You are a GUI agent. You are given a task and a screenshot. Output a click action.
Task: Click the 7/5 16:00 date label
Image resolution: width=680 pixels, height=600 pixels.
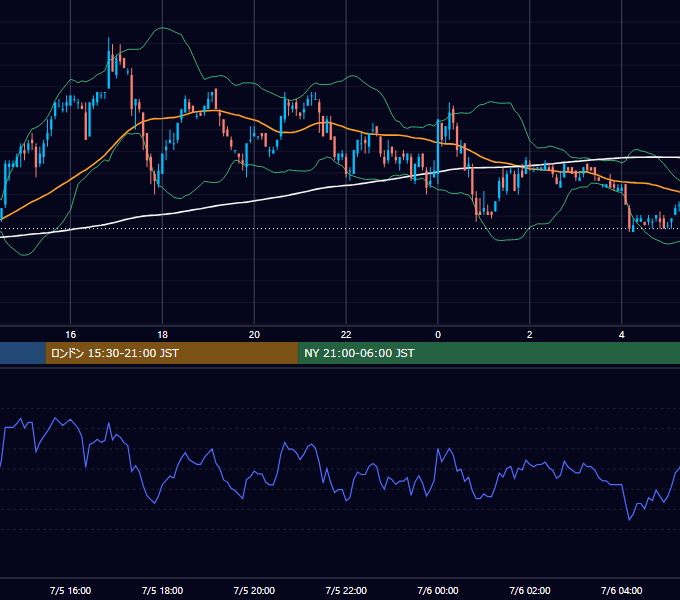[x=70, y=590]
